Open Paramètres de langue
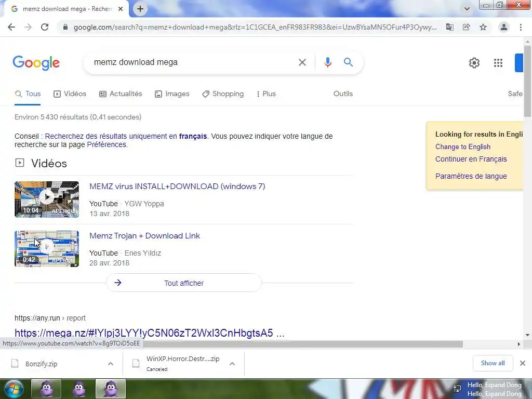Screen dimensions: 532x399 [x=471, y=176]
